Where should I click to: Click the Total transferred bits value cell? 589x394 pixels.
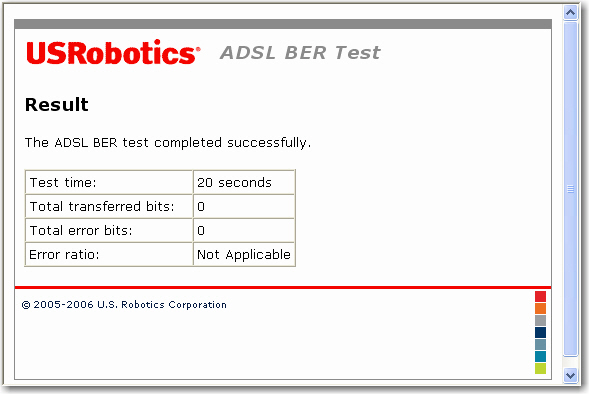[244, 207]
